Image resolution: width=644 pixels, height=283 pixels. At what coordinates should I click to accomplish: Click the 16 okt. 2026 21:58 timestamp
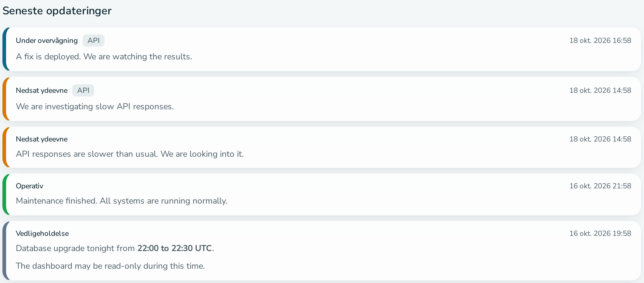[x=600, y=186]
